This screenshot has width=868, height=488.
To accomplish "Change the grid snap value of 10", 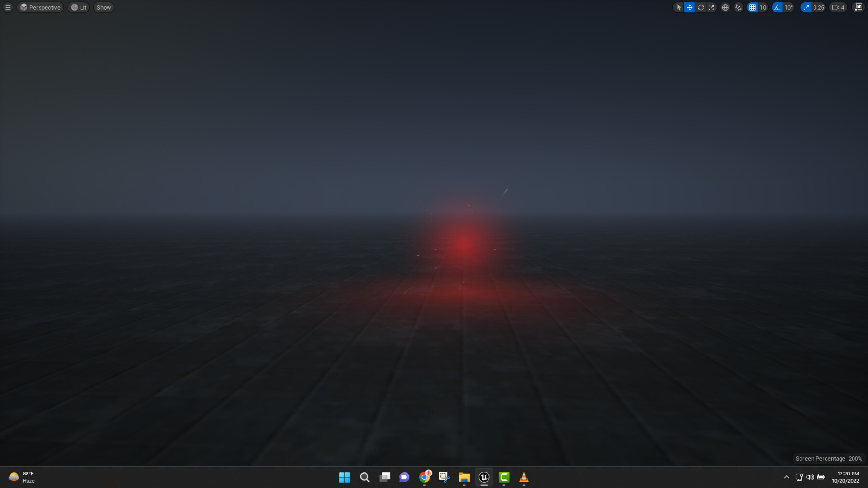I will point(763,7).
